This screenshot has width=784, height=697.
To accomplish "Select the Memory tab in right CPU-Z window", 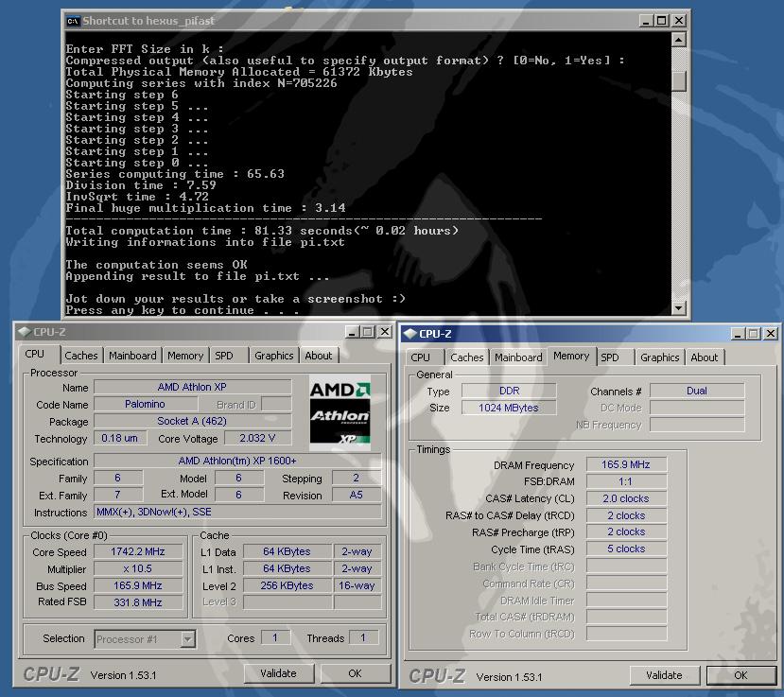I will [571, 356].
